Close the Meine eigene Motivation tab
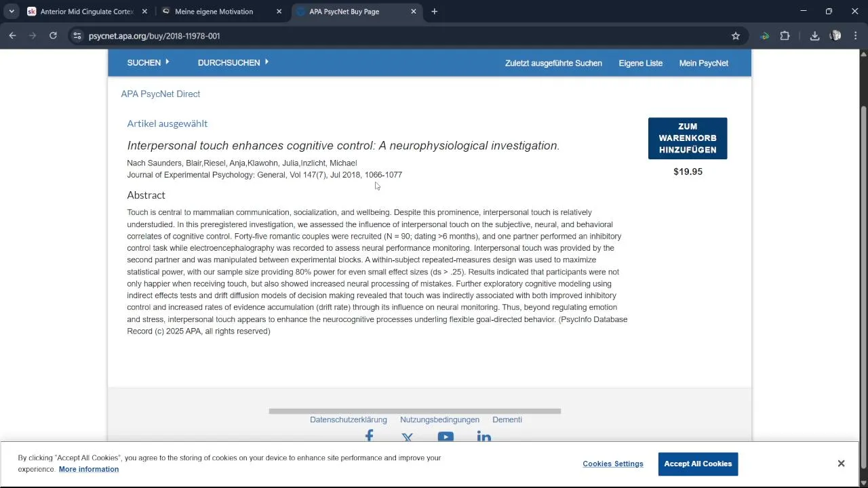The image size is (868, 488). pos(279,12)
